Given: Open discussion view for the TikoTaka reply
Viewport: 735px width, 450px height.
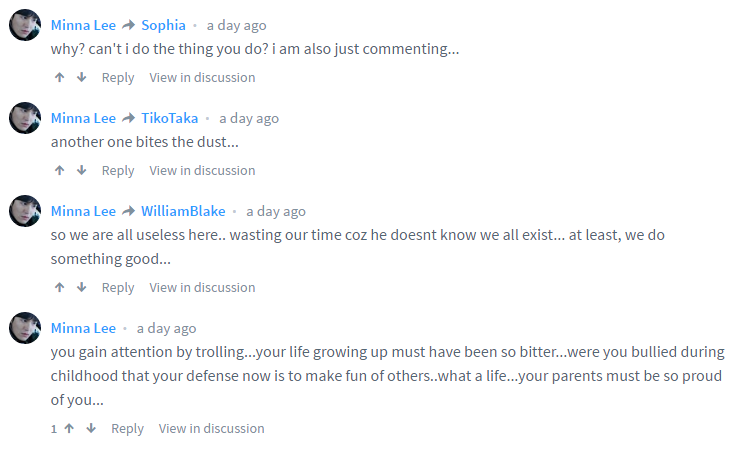Looking at the screenshot, I should 202,171.
